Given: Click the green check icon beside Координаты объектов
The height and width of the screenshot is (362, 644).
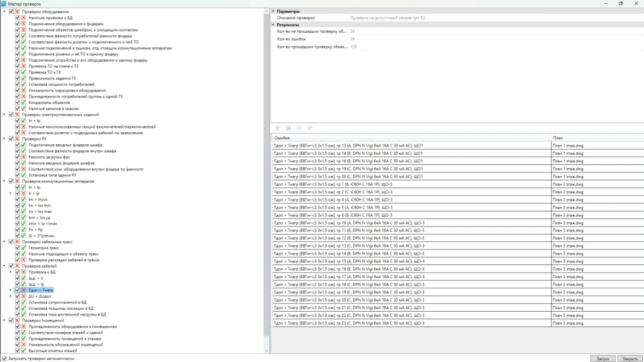Looking at the screenshot, I should point(24,102).
